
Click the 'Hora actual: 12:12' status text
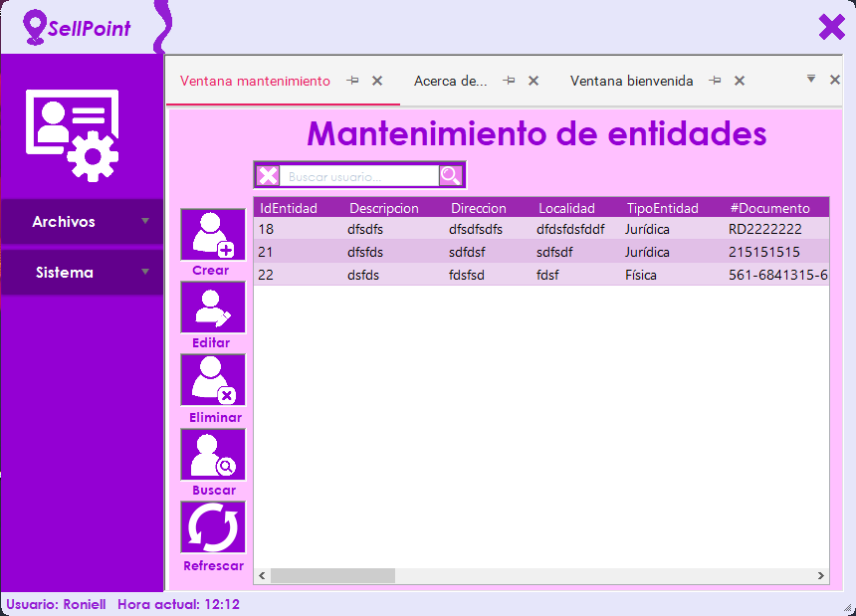point(178,604)
